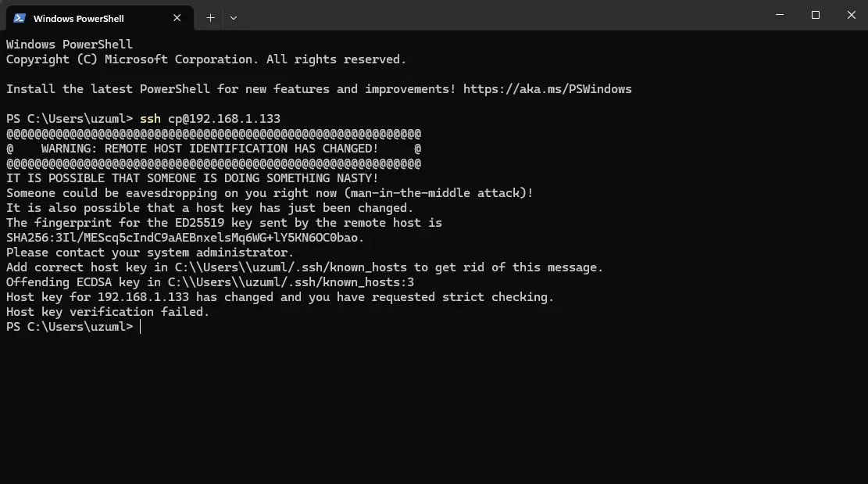Screen dimensions: 868x484
Task: Open the https://aka.ms/PSWindows link
Action: pyautogui.click(x=547, y=89)
